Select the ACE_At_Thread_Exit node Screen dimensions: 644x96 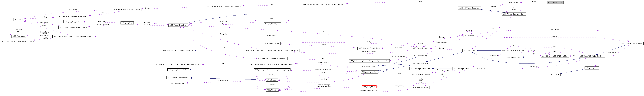point(272,24)
